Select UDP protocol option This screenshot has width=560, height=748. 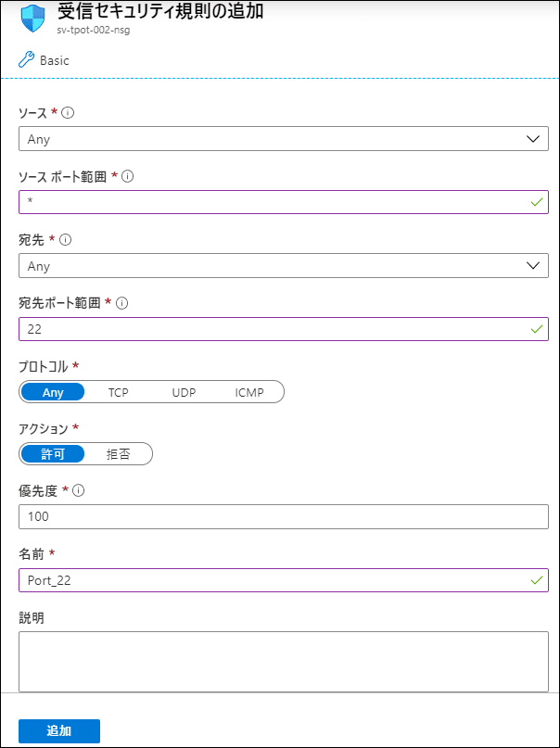click(x=184, y=392)
